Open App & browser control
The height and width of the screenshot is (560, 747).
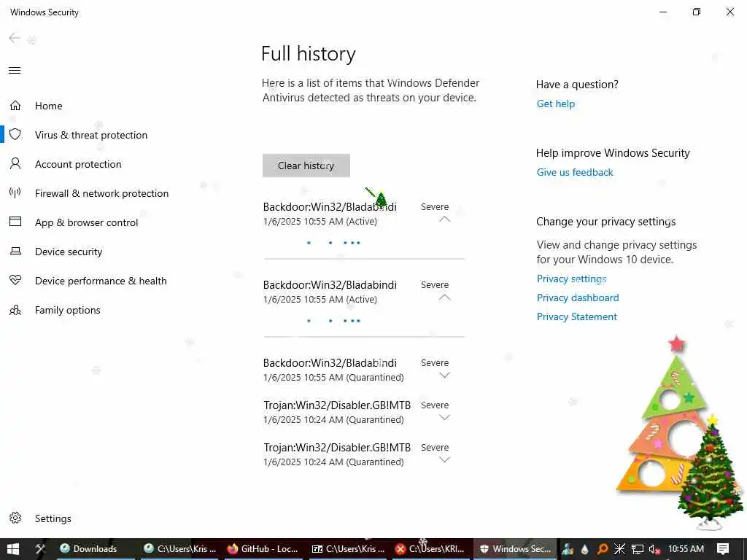click(86, 222)
